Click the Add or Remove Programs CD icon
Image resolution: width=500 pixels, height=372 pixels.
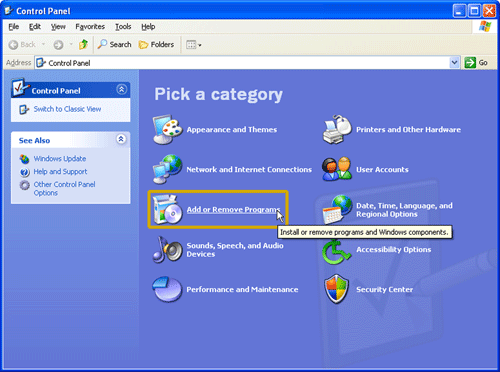pyautogui.click(x=167, y=209)
